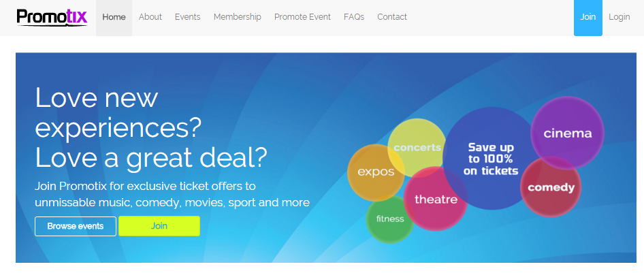The height and width of the screenshot is (273, 644).
Task: Open the Promote Event page
Action: click(303, 17)
